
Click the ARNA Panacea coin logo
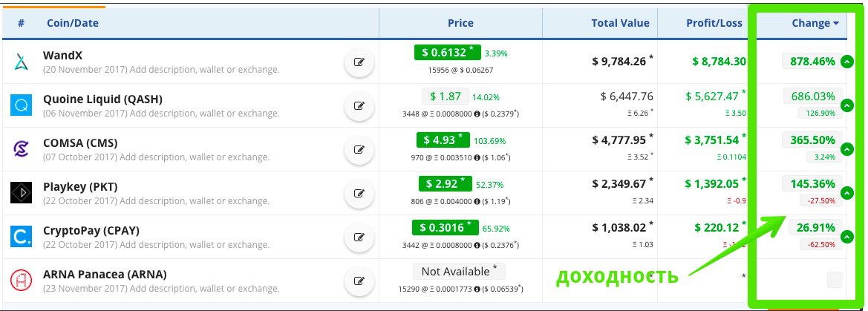click(22, 281)
